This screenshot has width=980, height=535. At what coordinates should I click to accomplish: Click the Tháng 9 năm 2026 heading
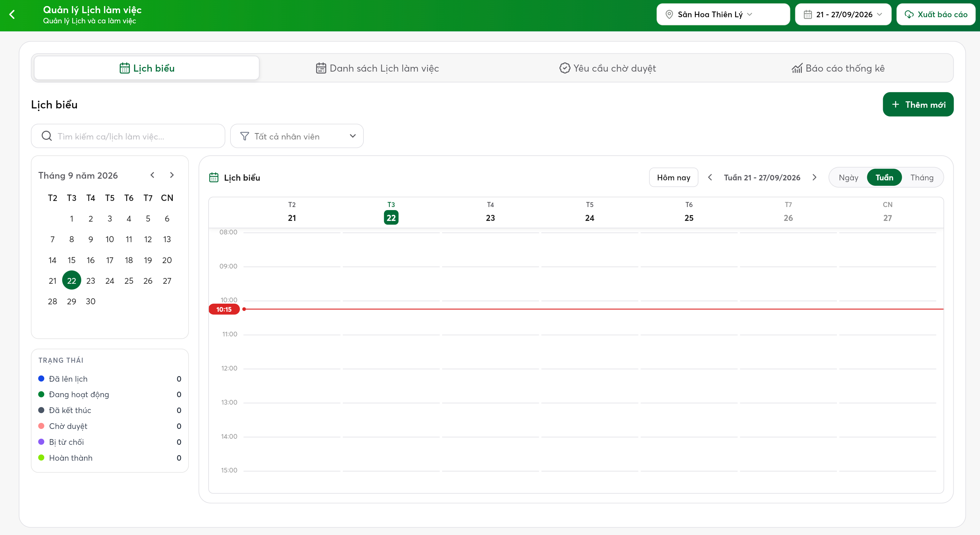click(78, 175)
